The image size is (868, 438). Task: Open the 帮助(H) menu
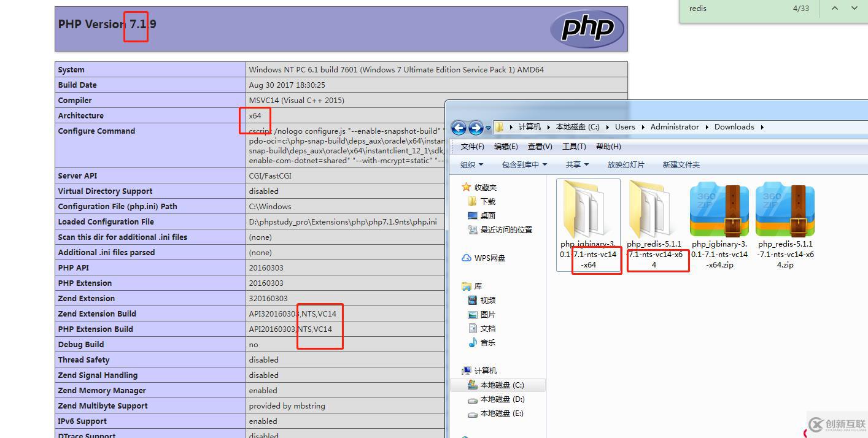(608, 146)
